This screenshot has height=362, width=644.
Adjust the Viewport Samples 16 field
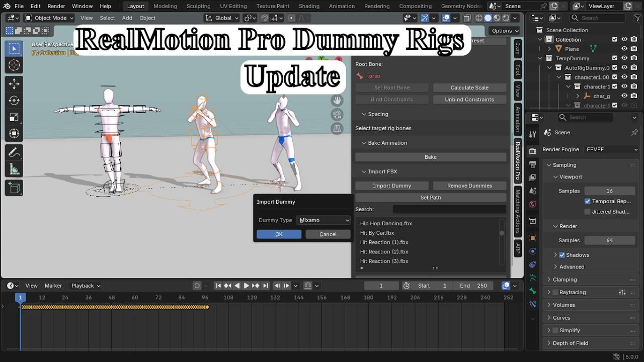point(609,191)
